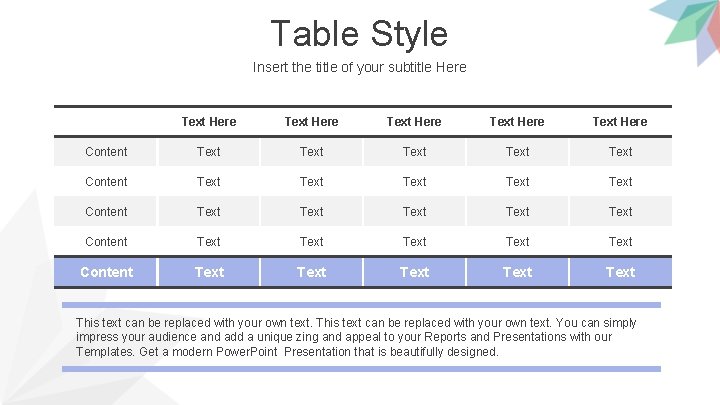Click the fourth "Text Here" column header
The width and height of the screenshot is (720, 405).
pyautogui.click(x=517, y=122)
